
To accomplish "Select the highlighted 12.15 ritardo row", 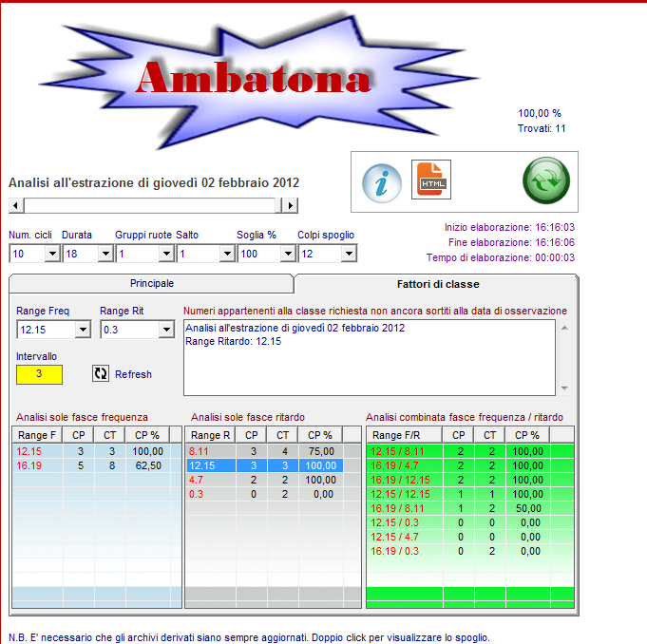I will point(274,465).
